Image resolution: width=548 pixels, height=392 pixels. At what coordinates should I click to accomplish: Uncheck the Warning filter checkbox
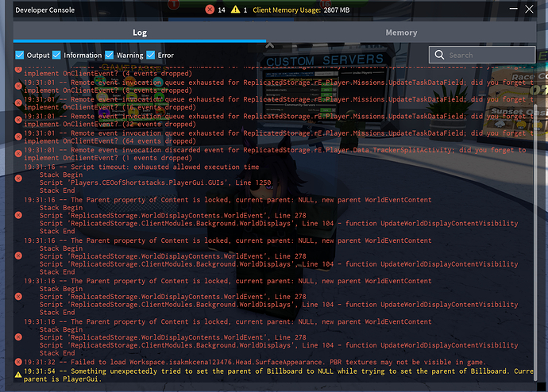[109, 56]
